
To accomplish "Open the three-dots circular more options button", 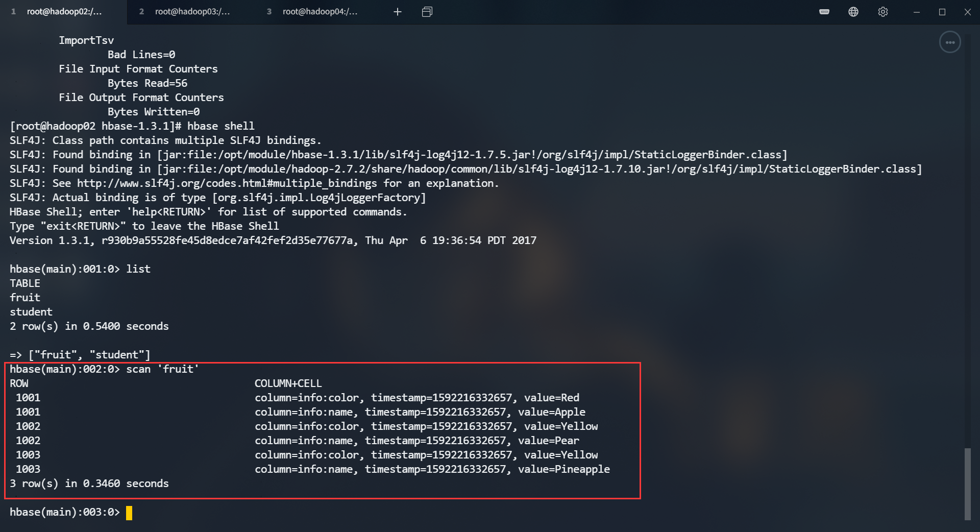I will click(950, 42).
